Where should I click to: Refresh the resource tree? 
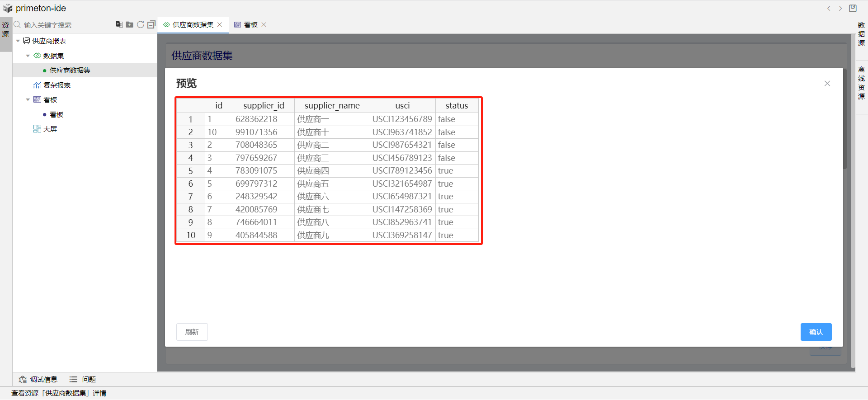141,24
